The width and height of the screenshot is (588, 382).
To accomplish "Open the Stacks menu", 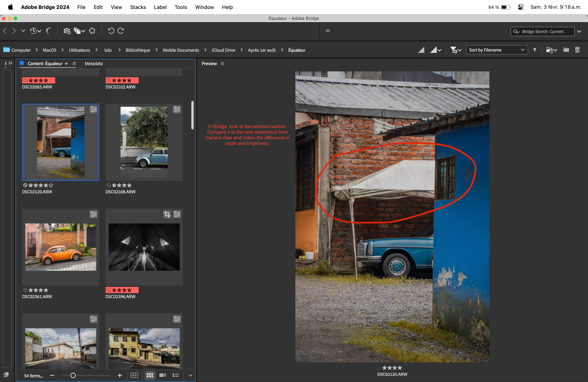I will tap(138, 7).
